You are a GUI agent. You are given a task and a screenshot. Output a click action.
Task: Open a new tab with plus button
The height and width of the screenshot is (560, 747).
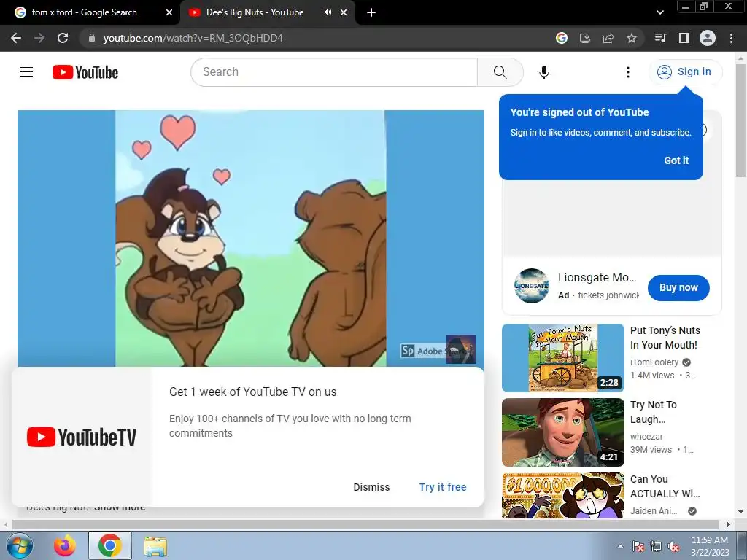point(371,12)
